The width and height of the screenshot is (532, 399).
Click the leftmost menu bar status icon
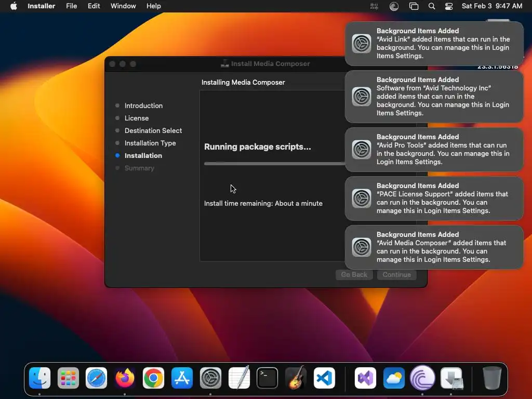374,6
